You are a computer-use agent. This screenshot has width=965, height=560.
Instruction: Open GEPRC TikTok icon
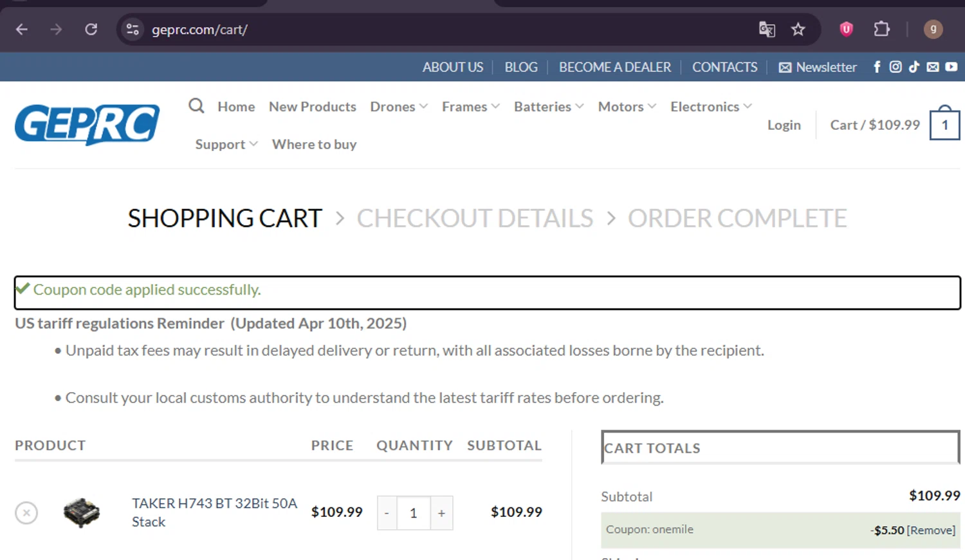coord(914,67)
